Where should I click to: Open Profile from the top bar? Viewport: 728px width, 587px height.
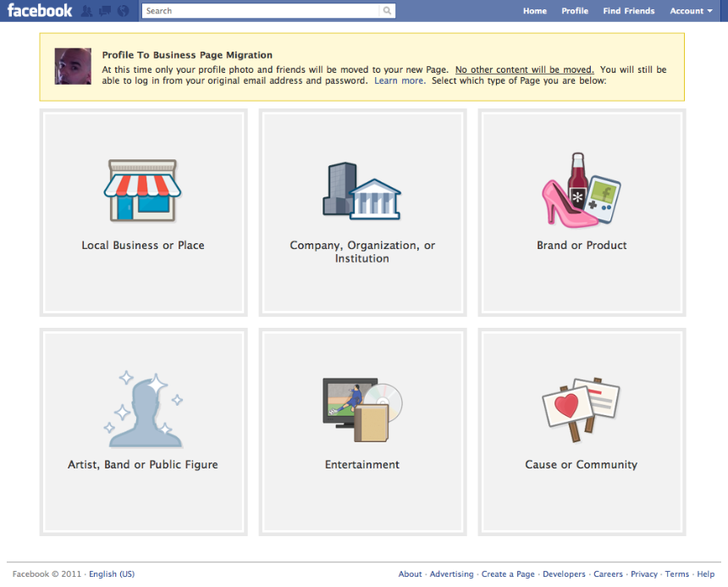click(575, 11)
